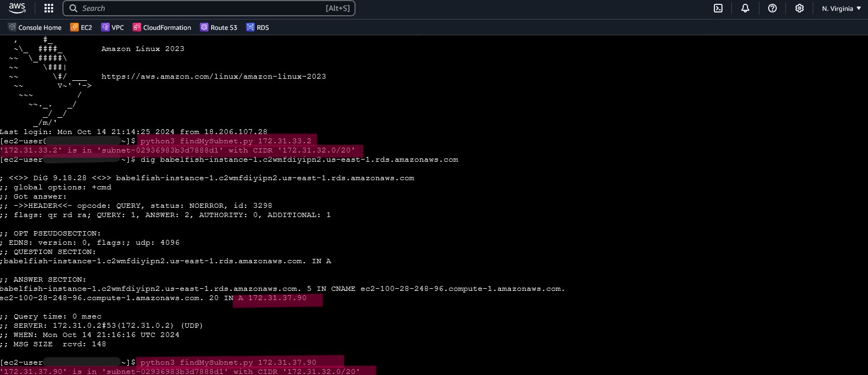Click the Route 53 purple service icon
The image size is (868, 375).
pos(204,27)
